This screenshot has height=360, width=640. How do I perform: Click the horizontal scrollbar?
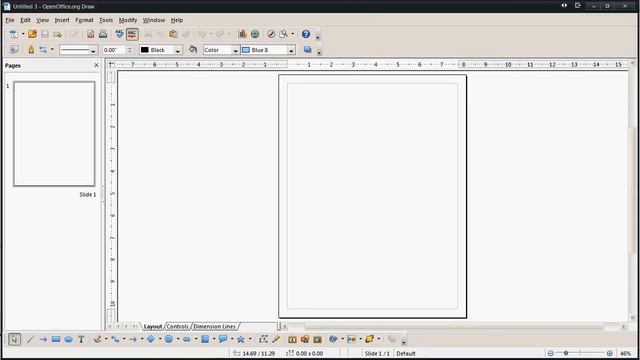click(454, 327)
